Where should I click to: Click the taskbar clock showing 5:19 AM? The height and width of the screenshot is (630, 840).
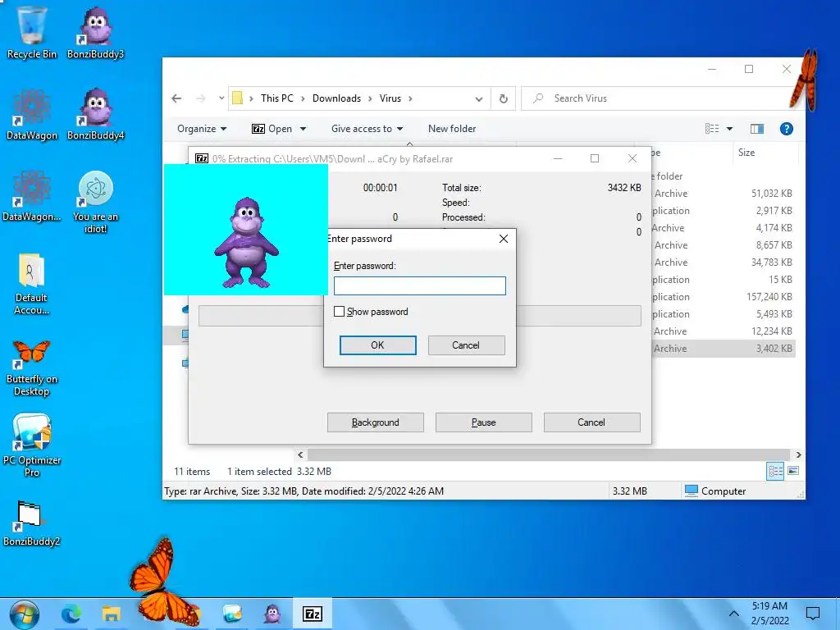(769, 614)
